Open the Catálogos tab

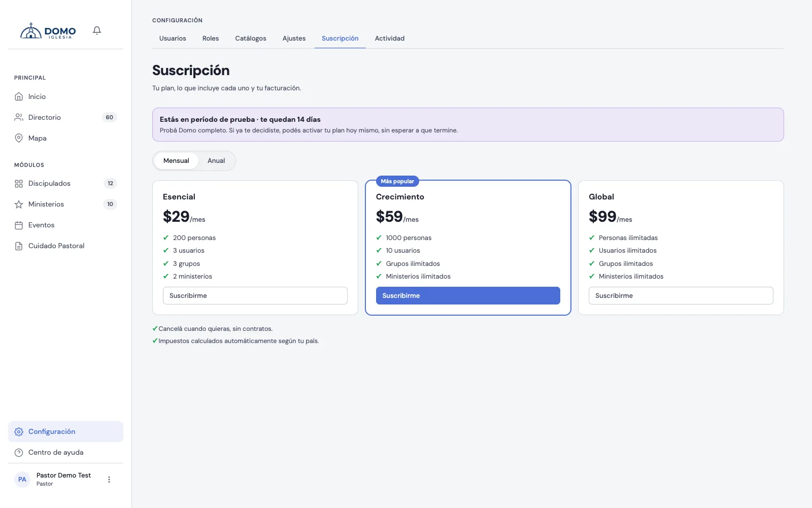coord(251,39)
